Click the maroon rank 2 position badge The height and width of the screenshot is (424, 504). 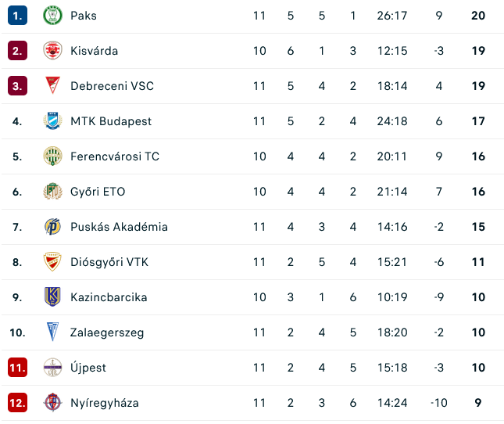click(18, 51)
